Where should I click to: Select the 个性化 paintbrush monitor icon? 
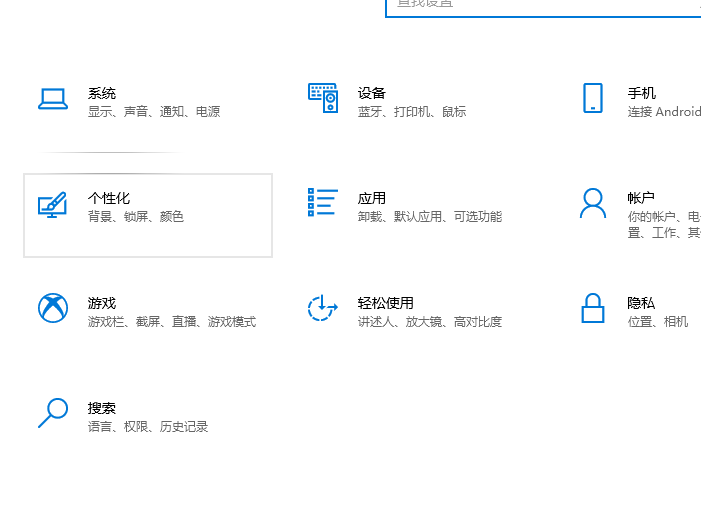pyautogui.click(x=52, y=205)
